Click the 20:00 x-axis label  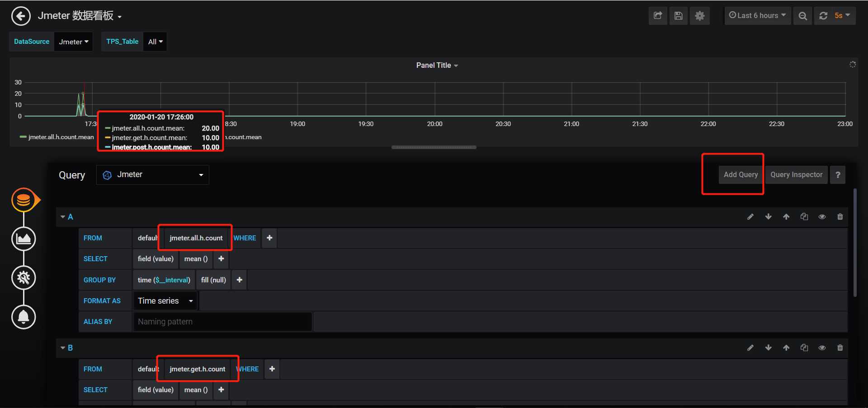pyautogui.click(x=435, y=124)
